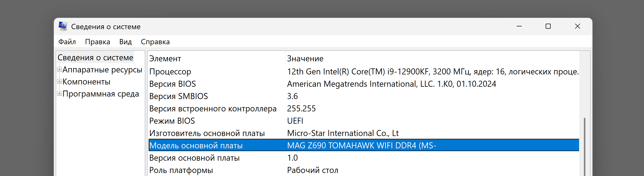Click the UEFI value
Viewport: 644px width, 176px height.
point(295,121)
